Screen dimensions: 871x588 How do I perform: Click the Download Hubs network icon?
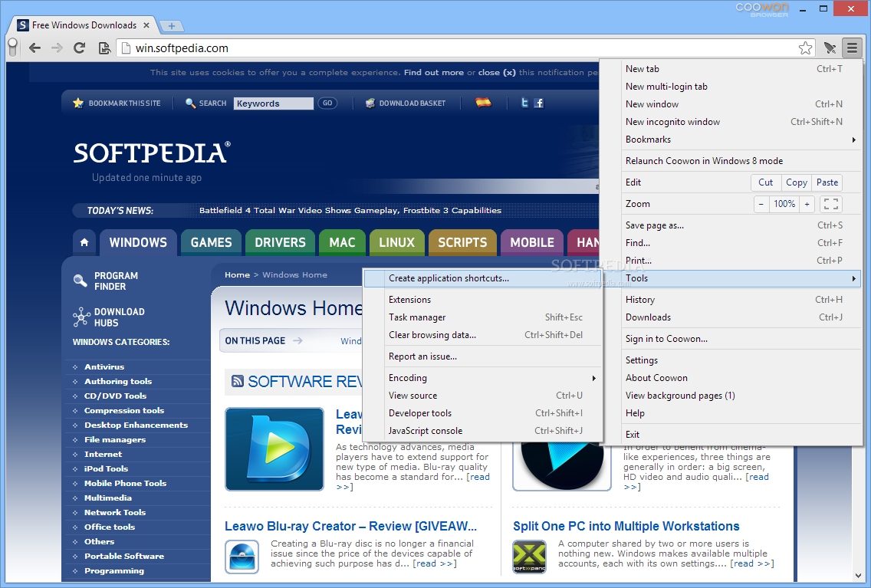point(81,317)
